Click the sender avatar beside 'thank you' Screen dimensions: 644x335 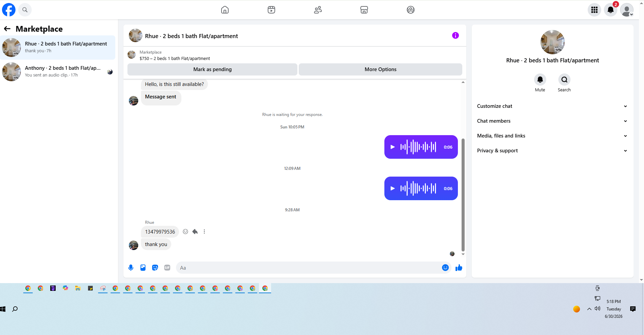tap(134, 245)
